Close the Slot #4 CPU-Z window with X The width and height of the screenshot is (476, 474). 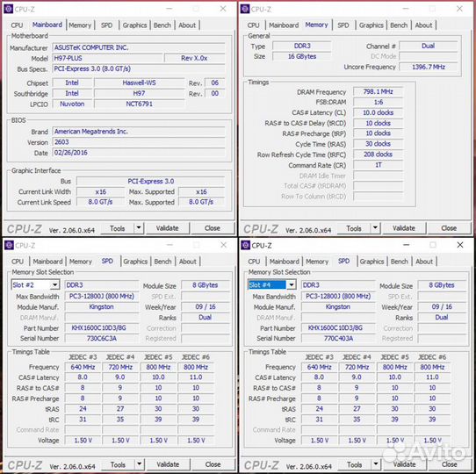pos(460,245)
